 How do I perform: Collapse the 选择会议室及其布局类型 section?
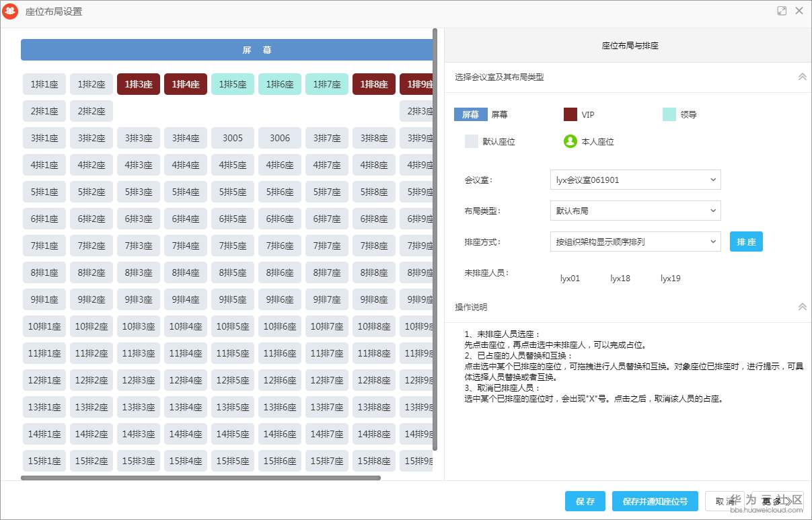802,76
